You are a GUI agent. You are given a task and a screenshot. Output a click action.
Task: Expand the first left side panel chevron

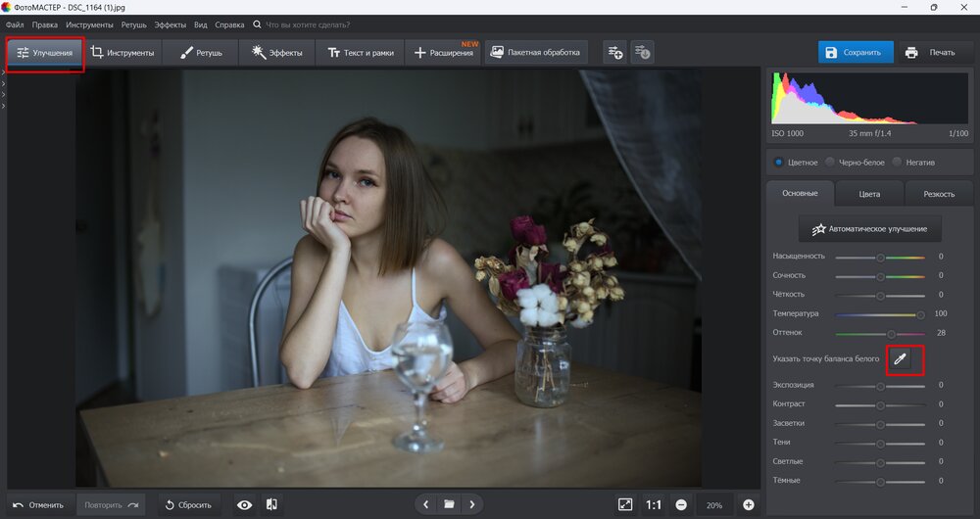[3, 75]
